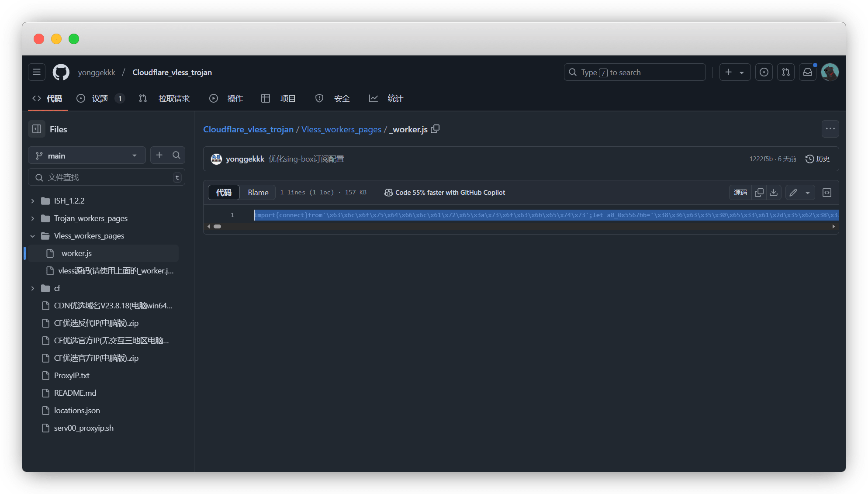
Task: Copy the file path icon
Action: tap(435, 129)
